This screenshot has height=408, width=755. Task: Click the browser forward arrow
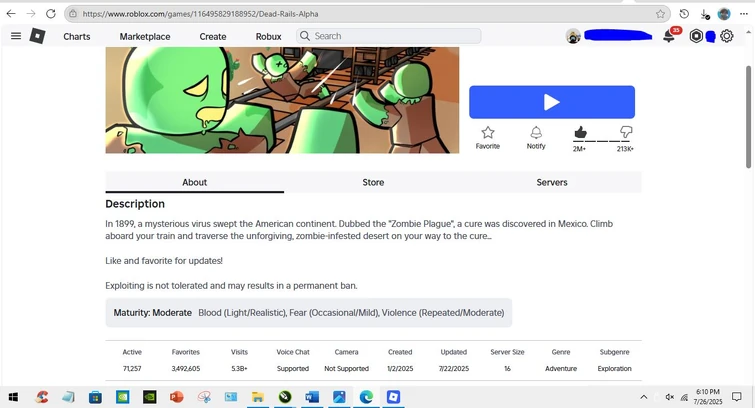31,13
